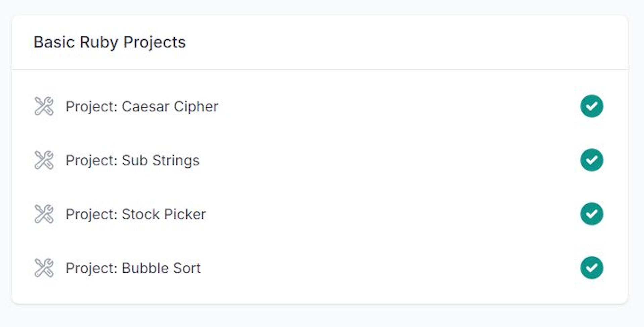Click Stock Picker's project tools icon

(44, 214)
